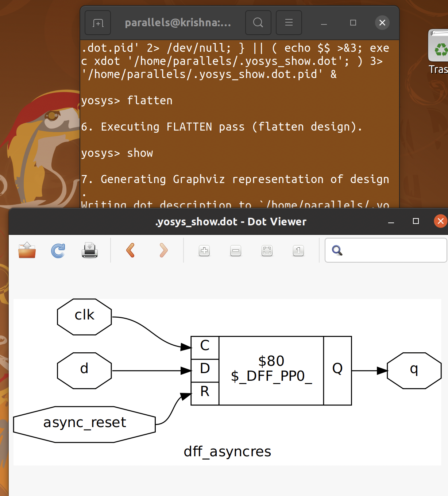This screenshot has height=496, width=448.
Task: Open a new terminal tab
Action: coord(97,23)
